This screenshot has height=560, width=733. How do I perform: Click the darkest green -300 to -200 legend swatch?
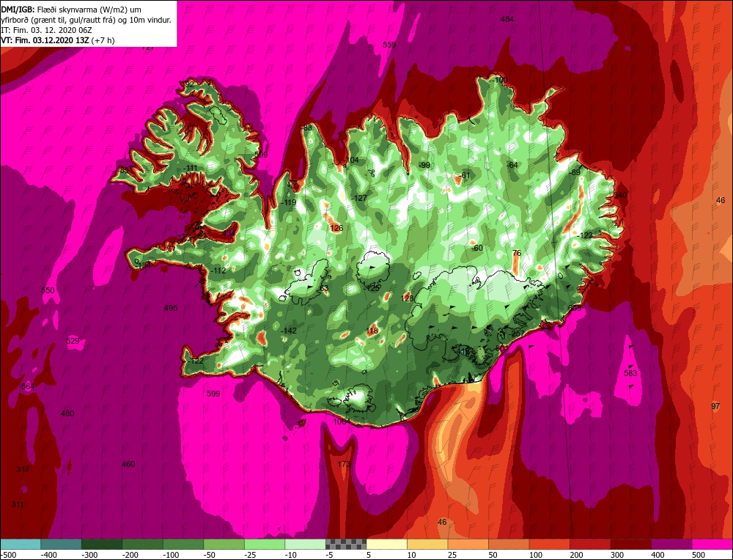[x=101, y=544]
